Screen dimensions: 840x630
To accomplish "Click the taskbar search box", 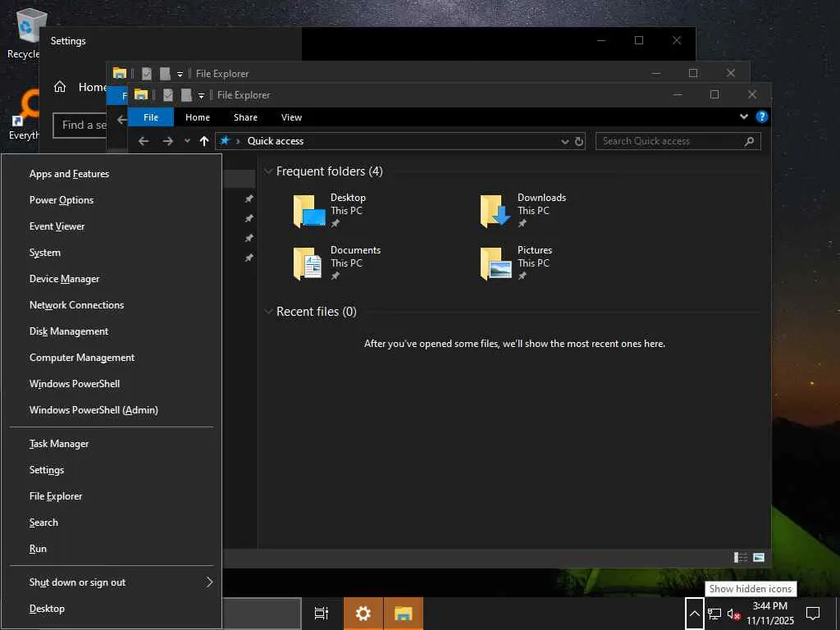I will (262, 614).
